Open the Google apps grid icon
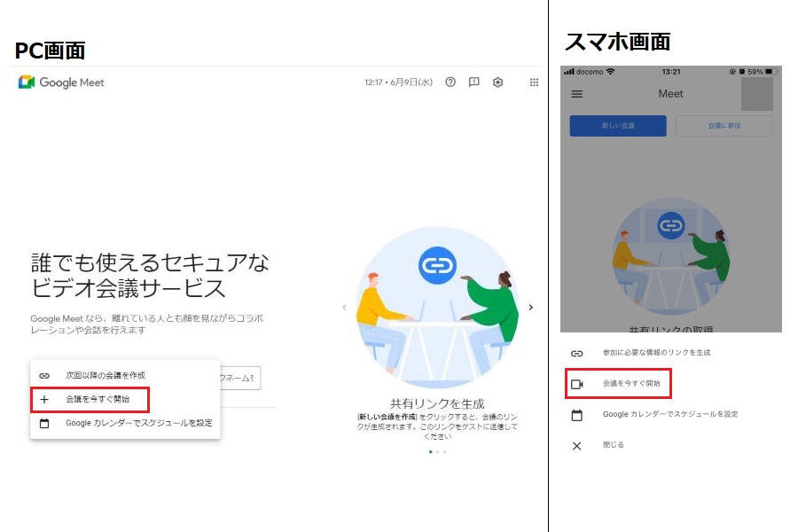 (534, 82)
